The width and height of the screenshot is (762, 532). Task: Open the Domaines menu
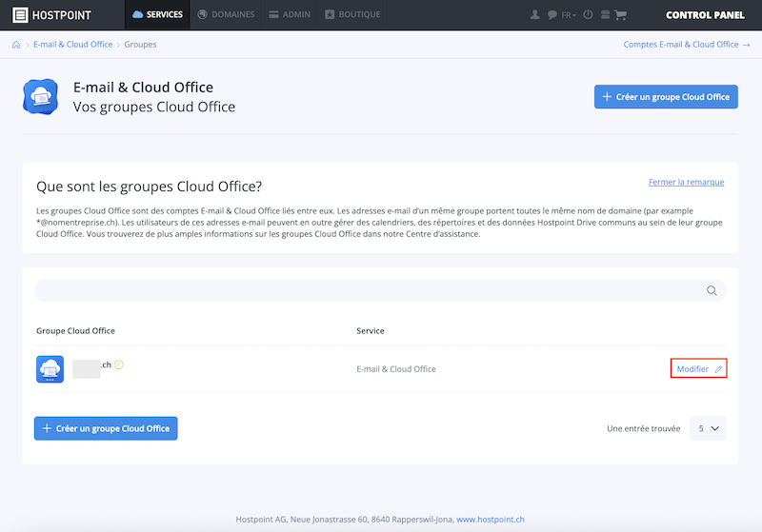[x=226, y=14]
